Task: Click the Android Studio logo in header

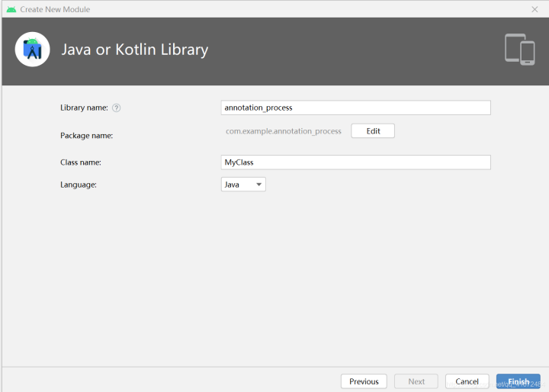Action: (32, 50)
